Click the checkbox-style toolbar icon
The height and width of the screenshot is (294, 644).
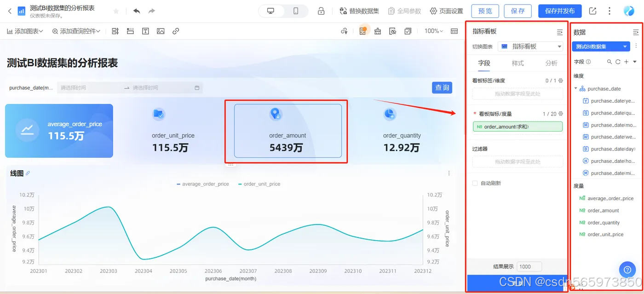(x=408, y=31)
